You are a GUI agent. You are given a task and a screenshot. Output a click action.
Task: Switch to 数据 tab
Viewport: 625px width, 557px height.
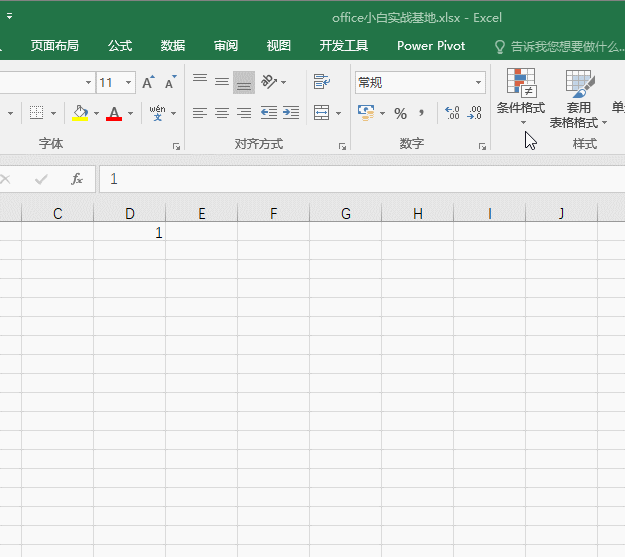tap(173, 46)
